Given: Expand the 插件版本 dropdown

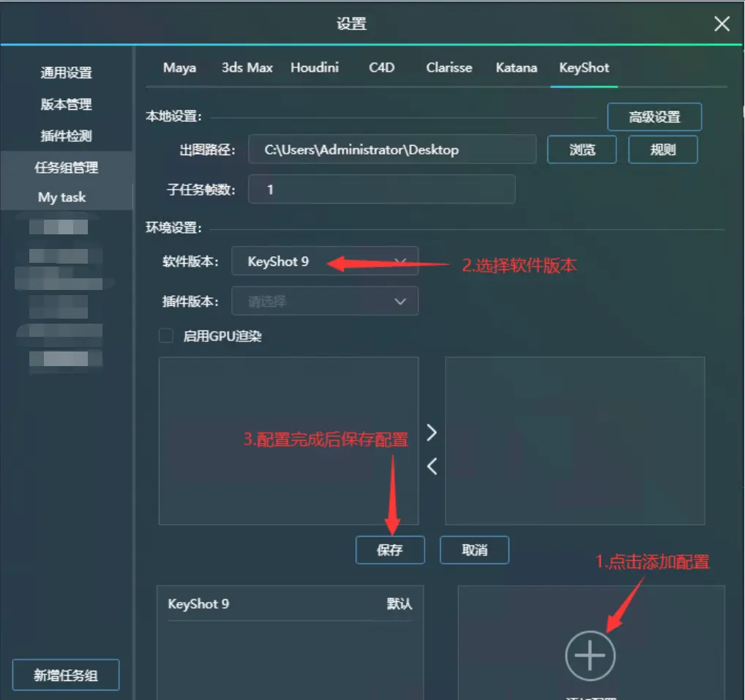Looking at the screenshot, I should point(325,301).
